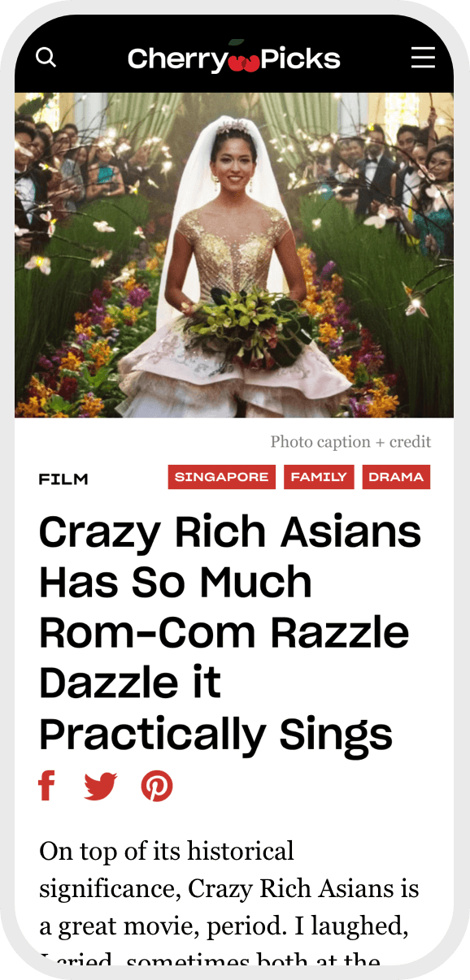
Task: Click the word "Cherry" in the site logo
Action: pyautogui.click(x=177, y=59)
